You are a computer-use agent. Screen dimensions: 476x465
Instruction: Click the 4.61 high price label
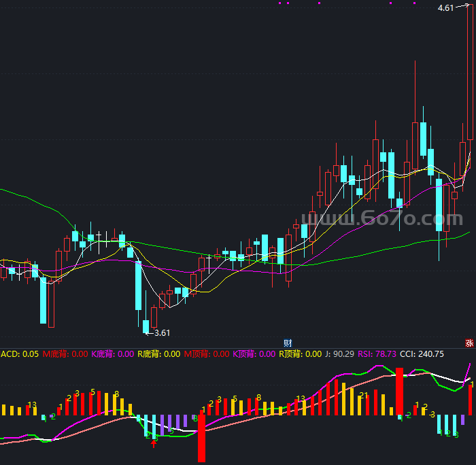[x=445, y=8]
